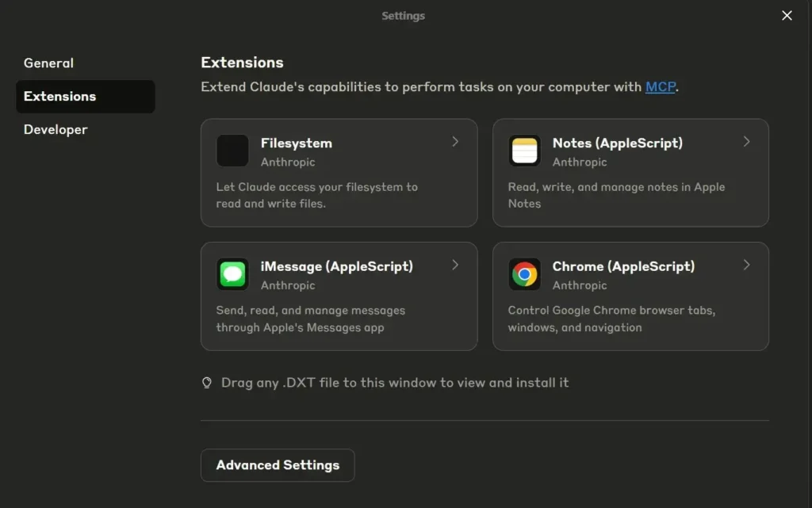Click Anthropic under Chrome (AppleScript)

pyautogui.click(x=580, y=285)
